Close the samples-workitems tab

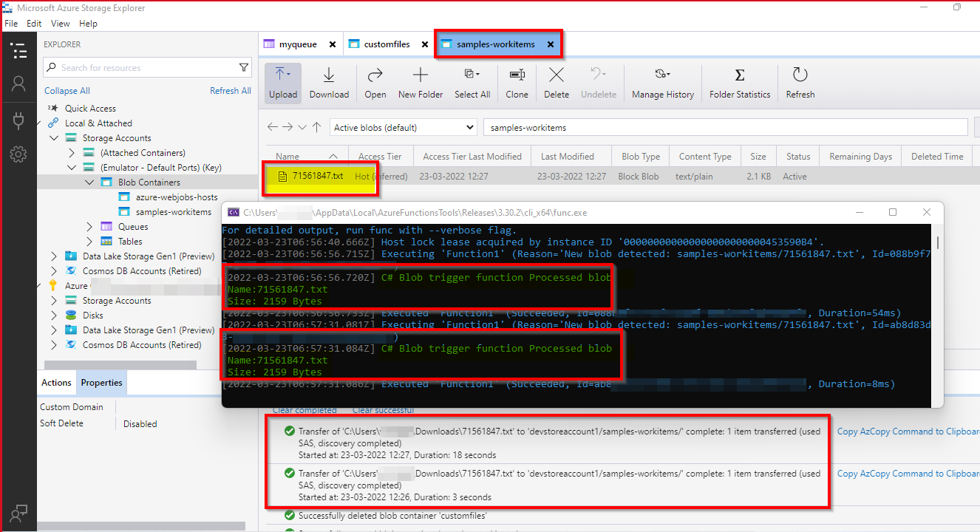click(x=551, y=44)
